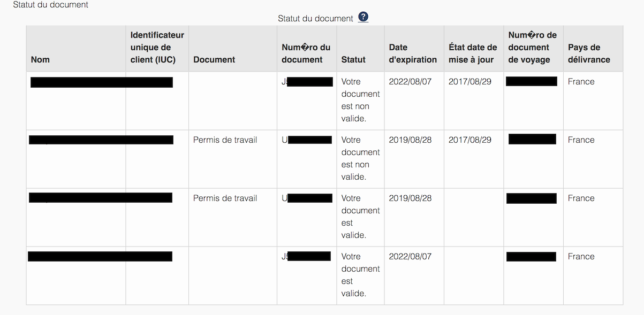Click the help question mark icon

[x=363, y=17]
